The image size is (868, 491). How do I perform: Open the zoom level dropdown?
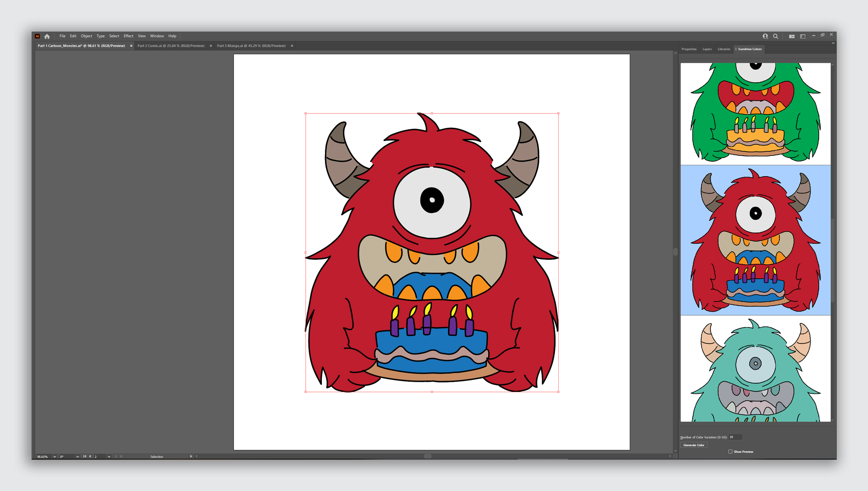click(55, 456)
